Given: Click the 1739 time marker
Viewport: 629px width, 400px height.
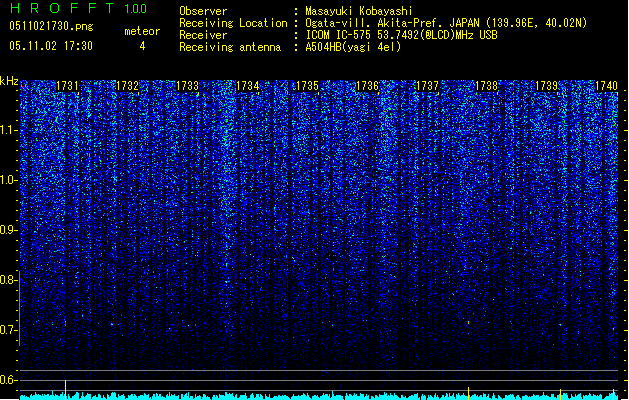Looking at the screenshot, I should click(x=547, y=86).
